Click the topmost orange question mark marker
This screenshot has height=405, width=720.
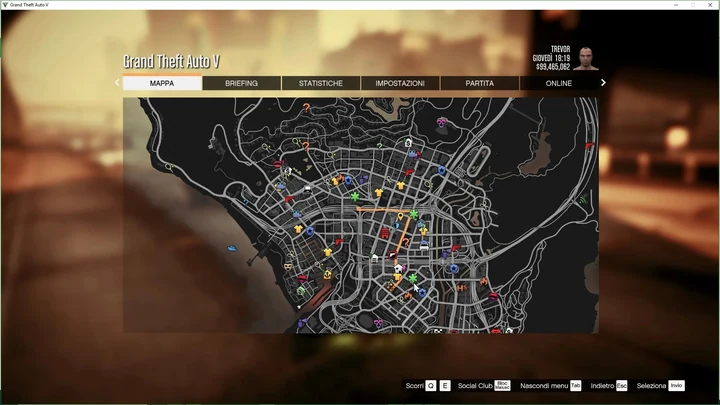point(306,108)
